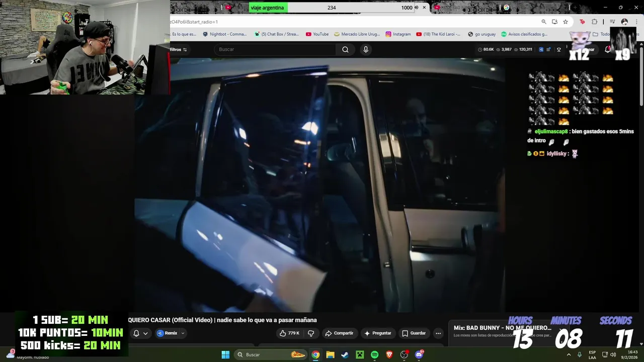Click the tray microphone icon
This screenshot has height=362, width=644.
(x=580, y=354)
